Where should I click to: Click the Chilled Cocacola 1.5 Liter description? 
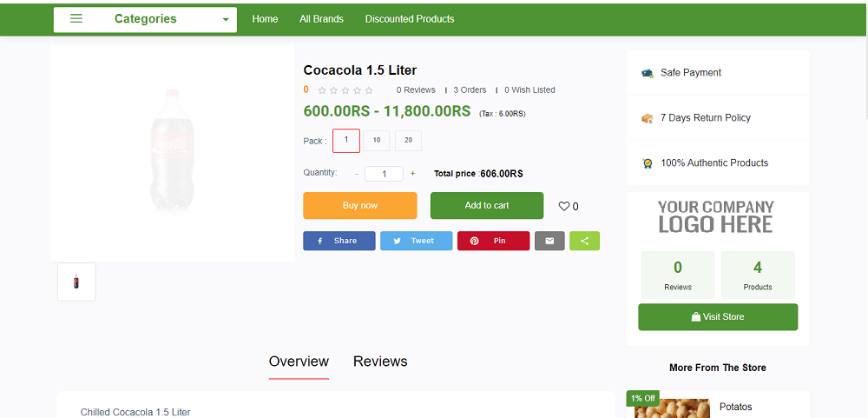pyautogui.click(x=135, y=412)
